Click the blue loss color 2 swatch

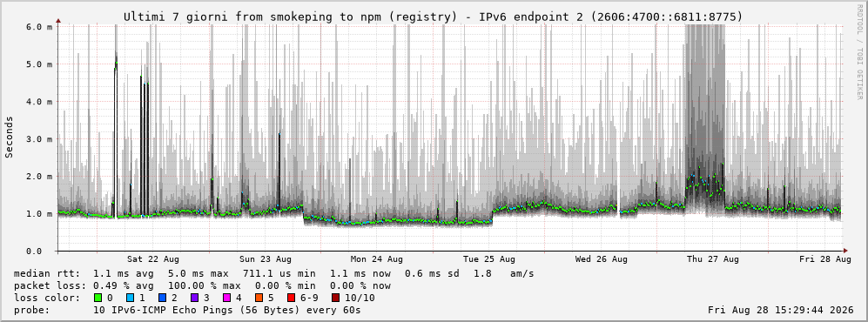pyautogui.click(x=162, y=298)
